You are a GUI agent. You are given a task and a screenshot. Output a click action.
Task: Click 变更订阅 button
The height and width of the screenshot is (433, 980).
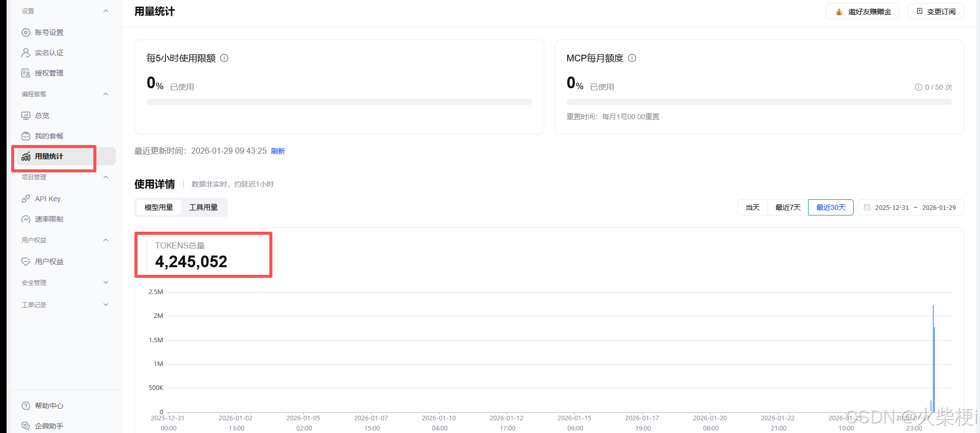coord(936,12)
